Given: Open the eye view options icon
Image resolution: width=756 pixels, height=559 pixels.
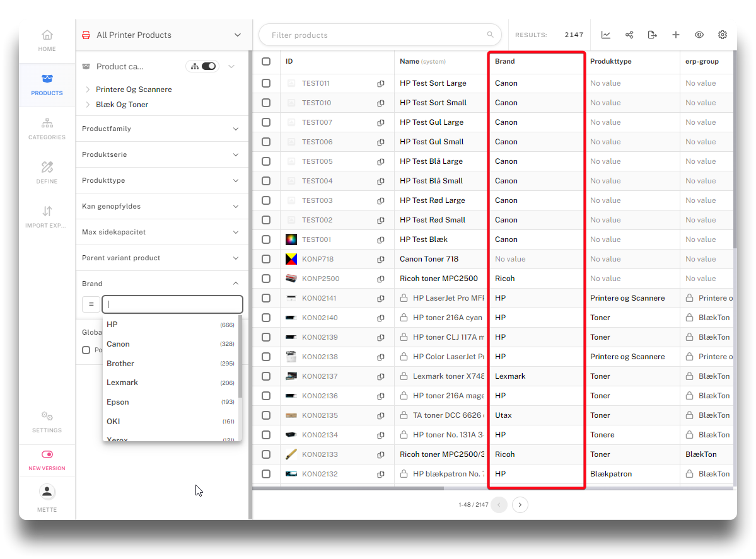Looking at the screenshot, I should tap(699, 35).
